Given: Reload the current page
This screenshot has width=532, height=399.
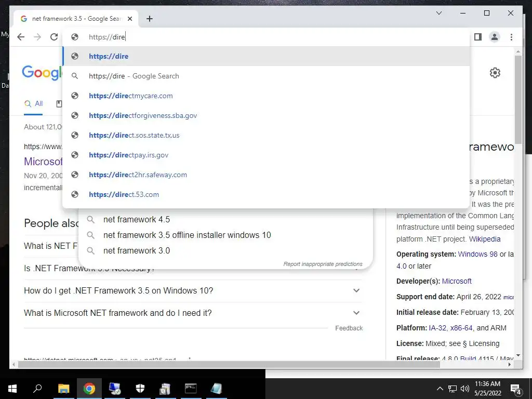Looking at the screenshot, I should point(54,37).
